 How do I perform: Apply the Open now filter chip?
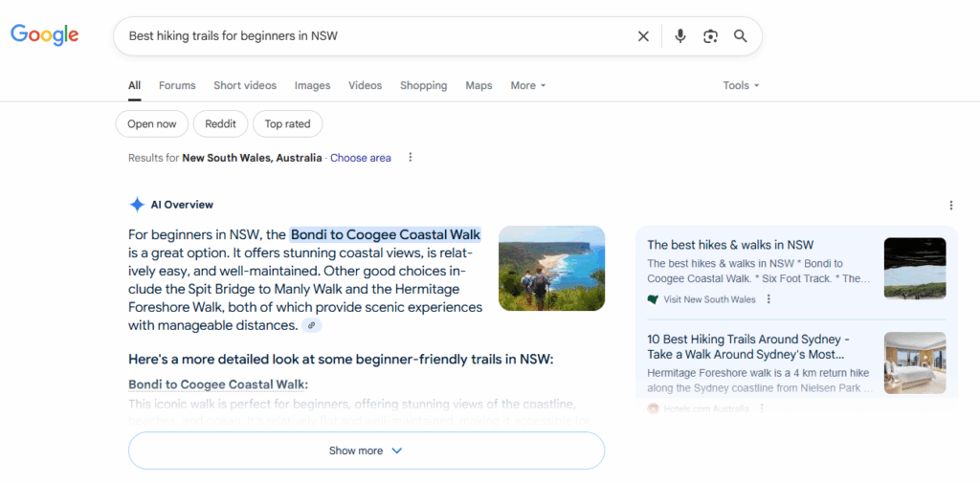click(152, 123)
